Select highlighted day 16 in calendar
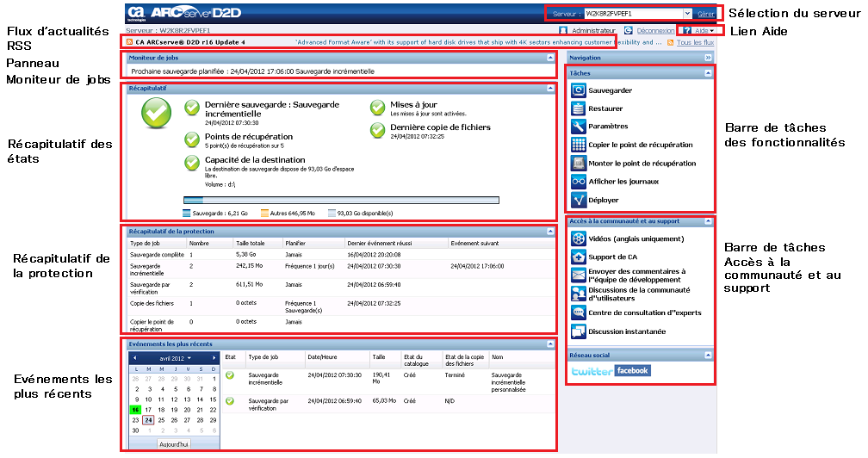 coord(136,410)
